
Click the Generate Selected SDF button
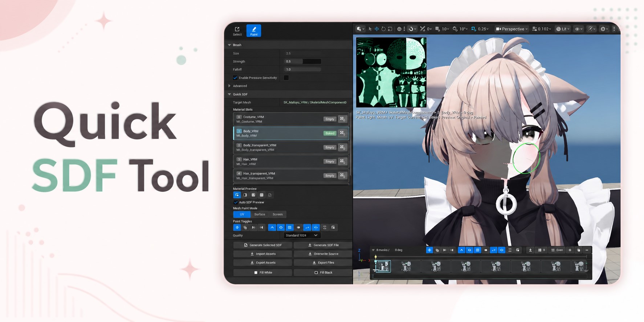click(x=262, y=245)
